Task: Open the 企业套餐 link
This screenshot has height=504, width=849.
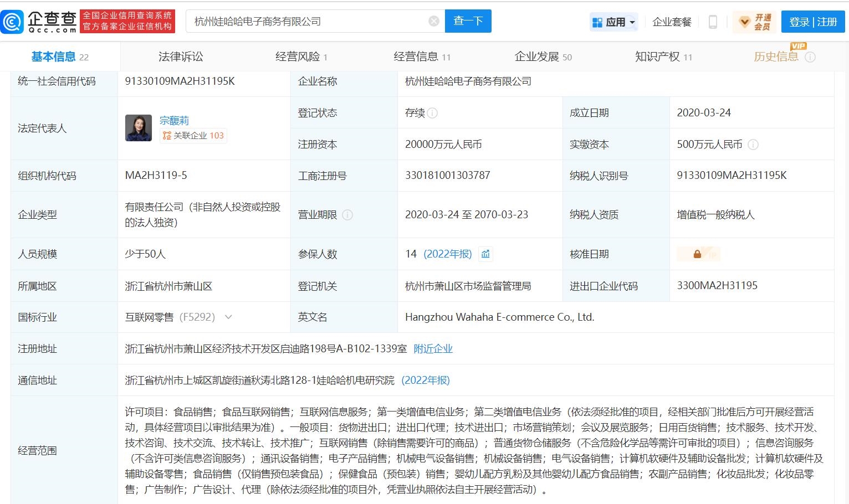Action: click(672, 22)
